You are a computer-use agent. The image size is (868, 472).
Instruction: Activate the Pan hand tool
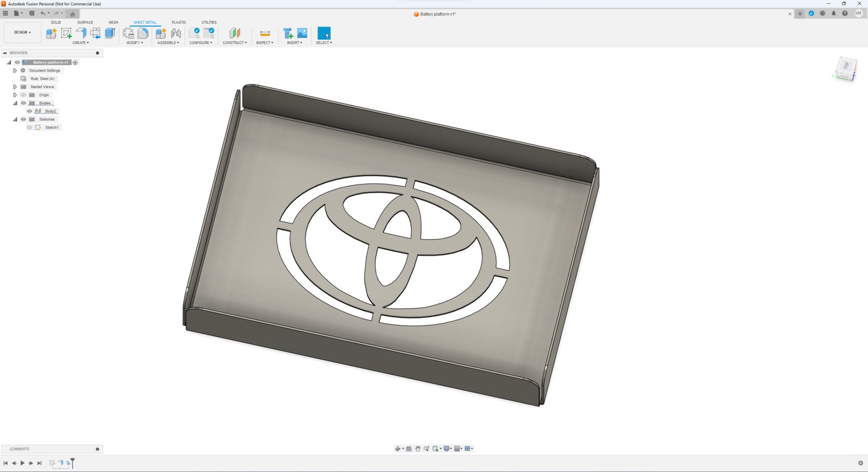(x=418, y=449)
